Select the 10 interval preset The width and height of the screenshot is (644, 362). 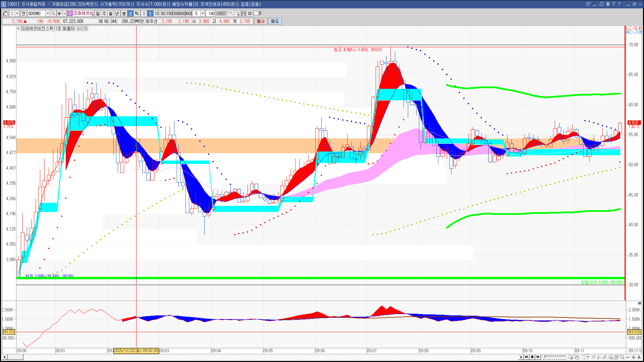pyautogui.click(x=157, y=13)
